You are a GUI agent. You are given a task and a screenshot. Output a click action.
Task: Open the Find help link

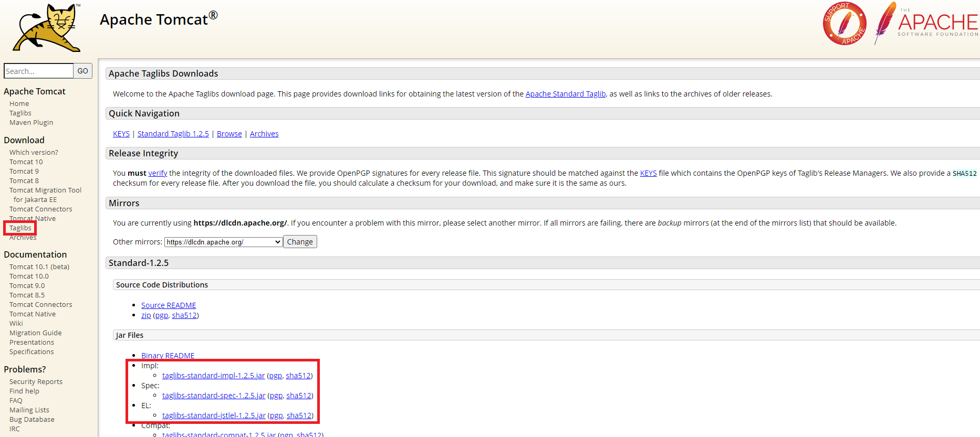(x=24, y=391)
